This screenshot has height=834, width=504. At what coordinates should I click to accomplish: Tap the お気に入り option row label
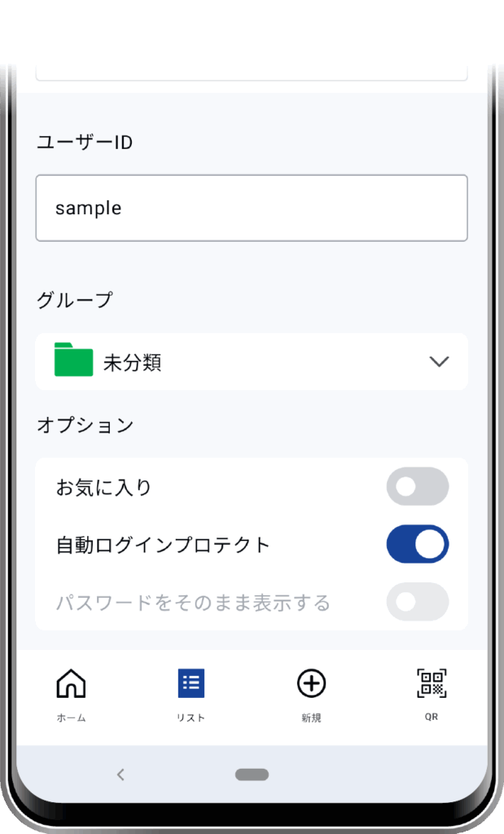point(103,488)
